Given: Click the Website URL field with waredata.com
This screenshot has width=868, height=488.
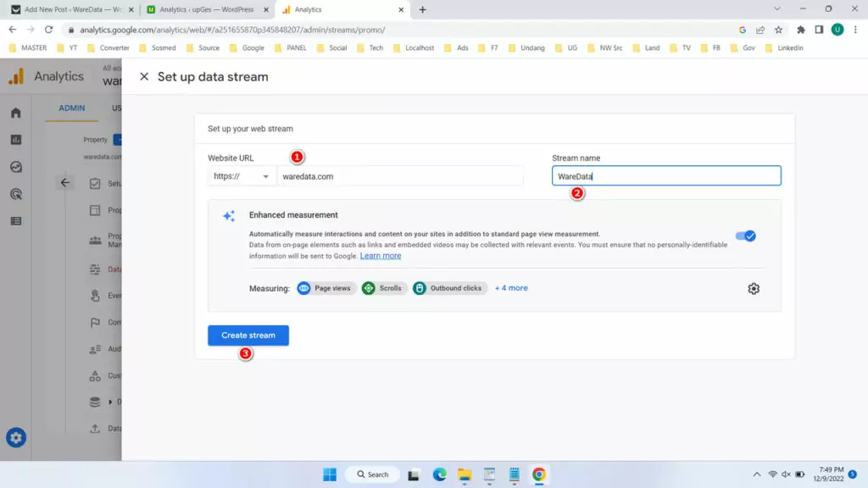Looking at the screenshot, I should 400,176.
